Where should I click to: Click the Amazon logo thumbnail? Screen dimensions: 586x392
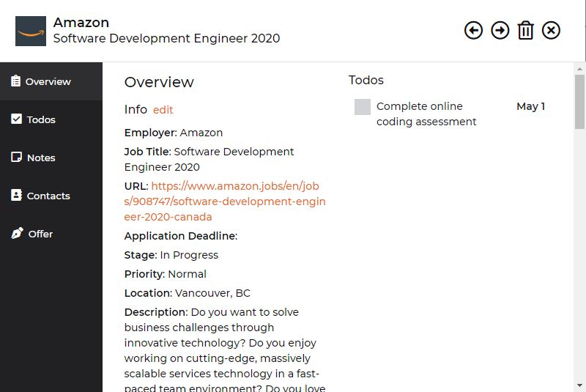tap(31, 31)
